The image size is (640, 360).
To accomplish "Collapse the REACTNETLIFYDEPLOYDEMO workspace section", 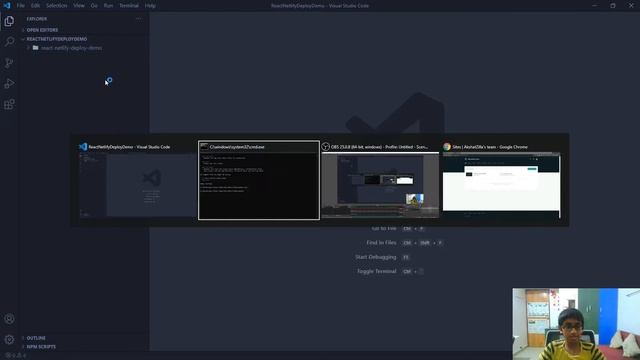I will click(56, 39).
